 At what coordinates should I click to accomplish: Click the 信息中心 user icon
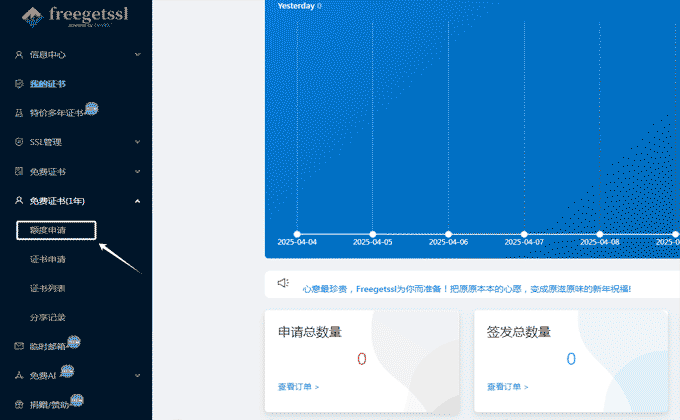pyautogui.click(x=18, y=54)
